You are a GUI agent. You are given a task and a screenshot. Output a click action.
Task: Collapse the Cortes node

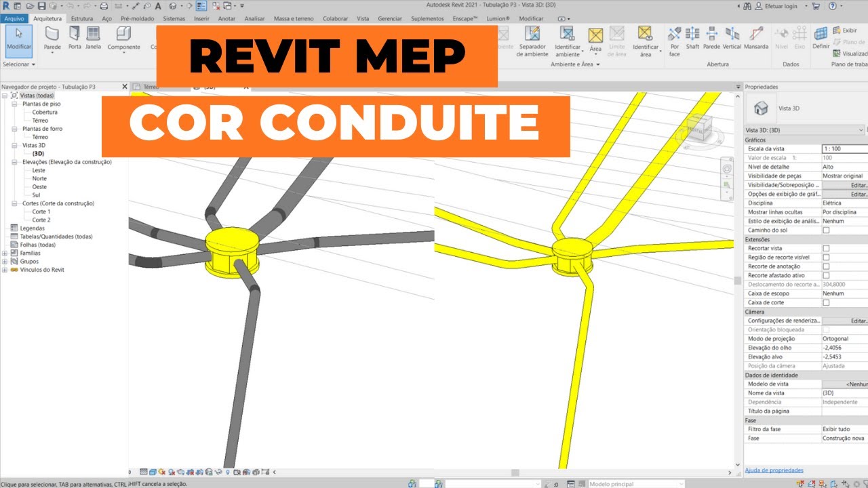15,203
